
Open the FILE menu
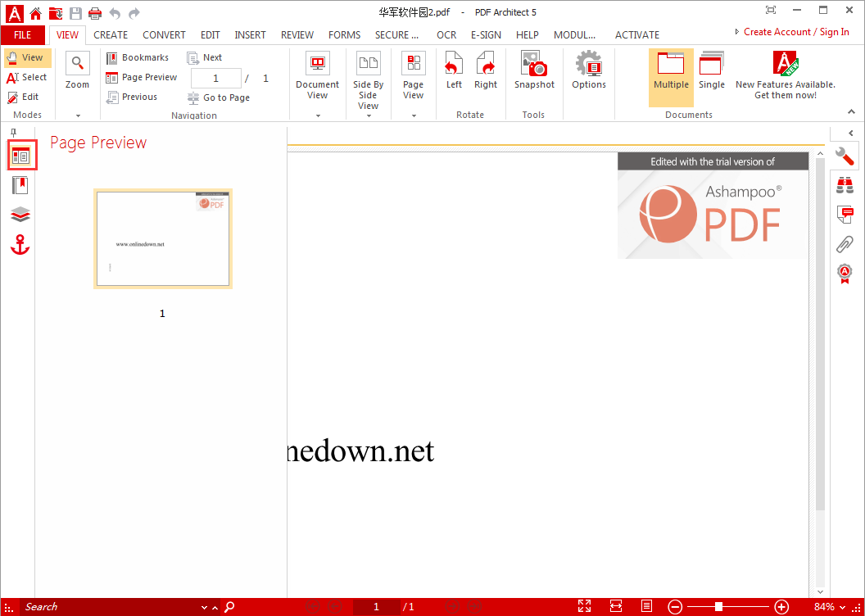[23, 34]
